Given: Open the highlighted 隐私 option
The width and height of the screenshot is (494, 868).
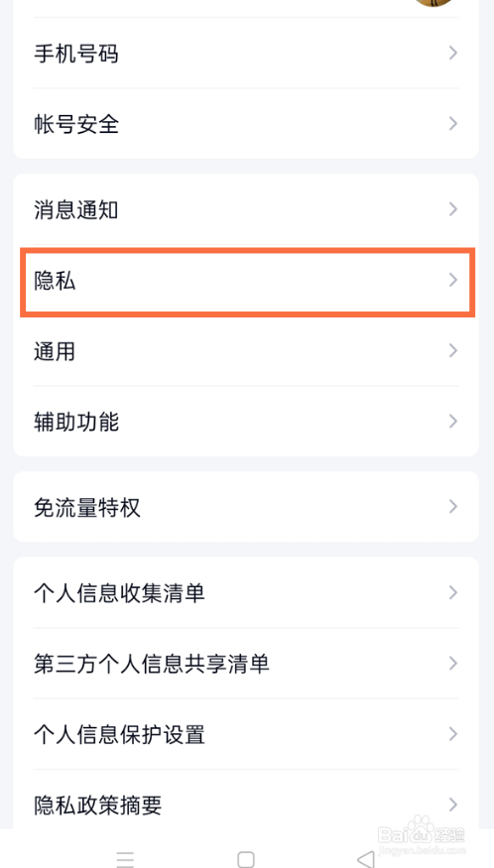Looking at the screenshot, I should [x=248, y=281].
